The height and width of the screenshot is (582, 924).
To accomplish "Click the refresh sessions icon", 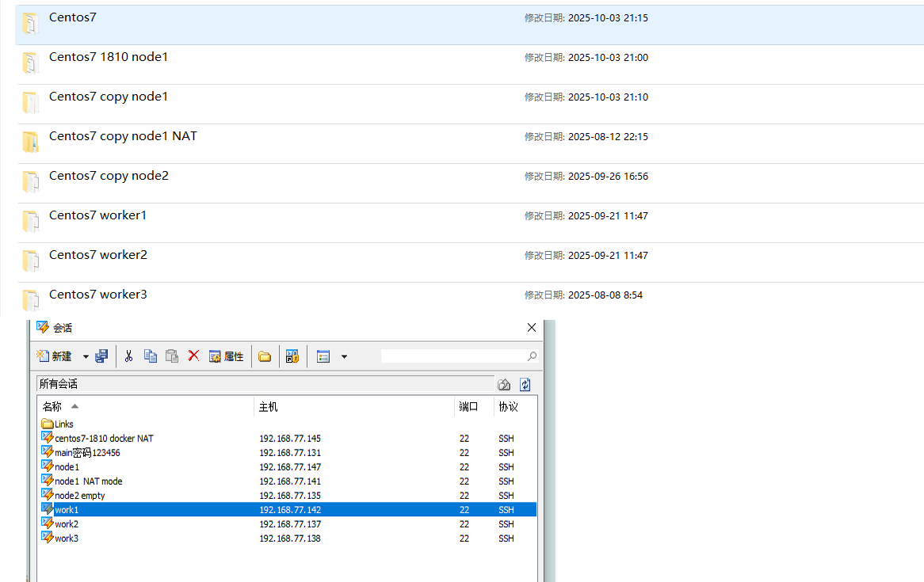I will tap(525, 385).
